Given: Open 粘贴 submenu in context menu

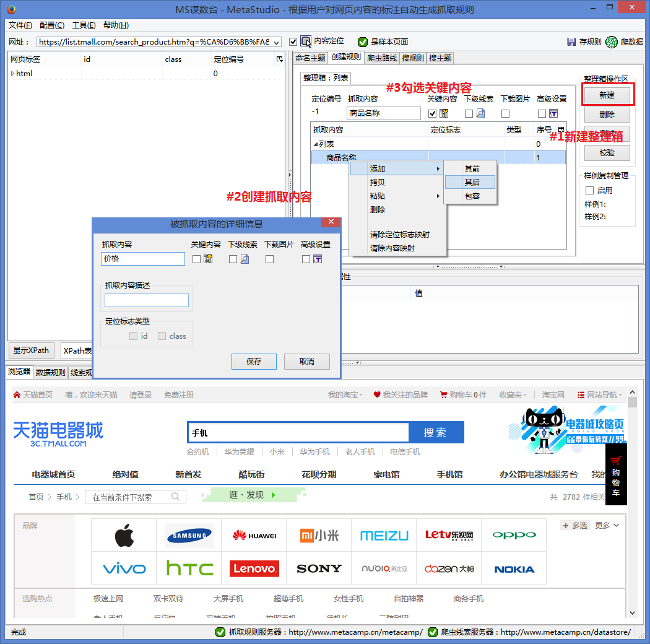Looking at the screenshot, I should coord(397,196).
